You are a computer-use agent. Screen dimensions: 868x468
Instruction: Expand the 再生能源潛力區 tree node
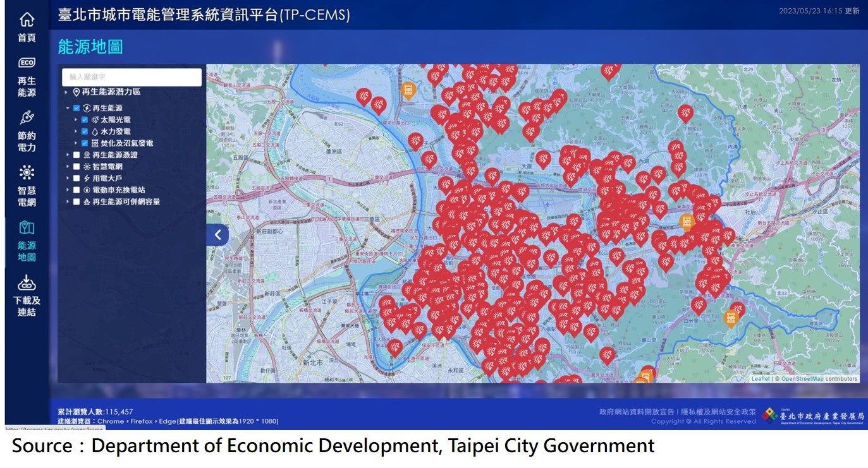pos(66,92)
